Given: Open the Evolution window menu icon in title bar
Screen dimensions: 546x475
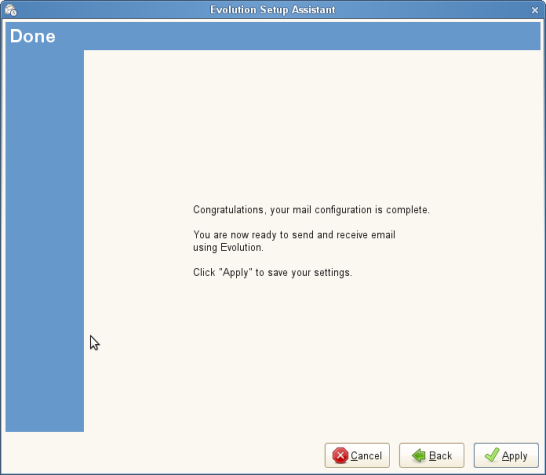Looking at the screenshot, I should (x=10, y=10).
